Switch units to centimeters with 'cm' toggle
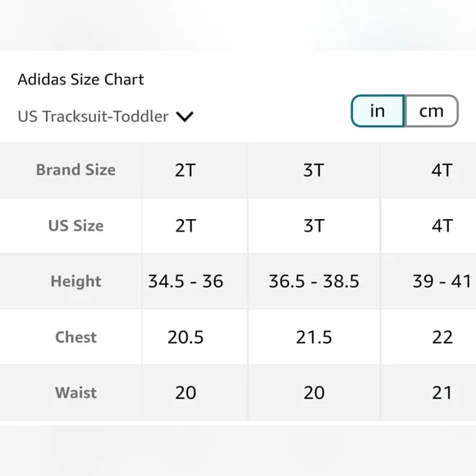 (x=432, y=111)
